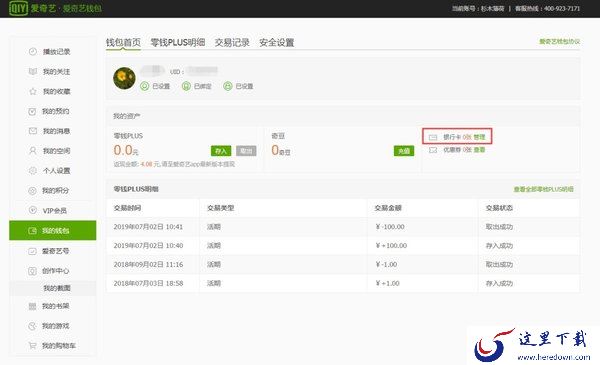600x365 pixels.
Task: Click the 个人设置 gear icon
Action: point(33,171)
